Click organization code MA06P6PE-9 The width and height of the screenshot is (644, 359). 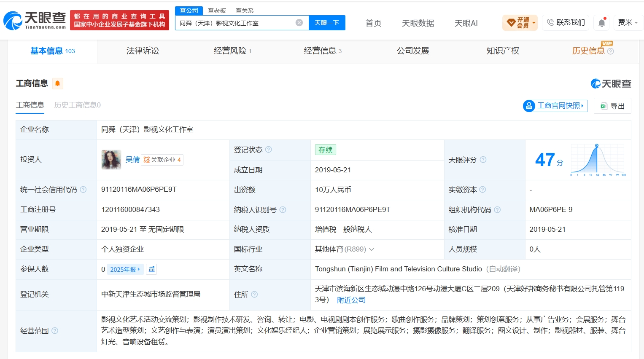click(551, 209)
